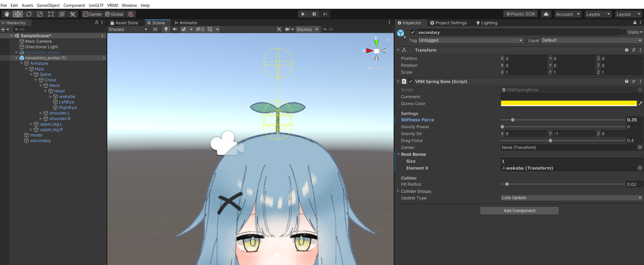Open VRM Spring Bone three-dot menu

pyautogui.click(x=640, y=82)
